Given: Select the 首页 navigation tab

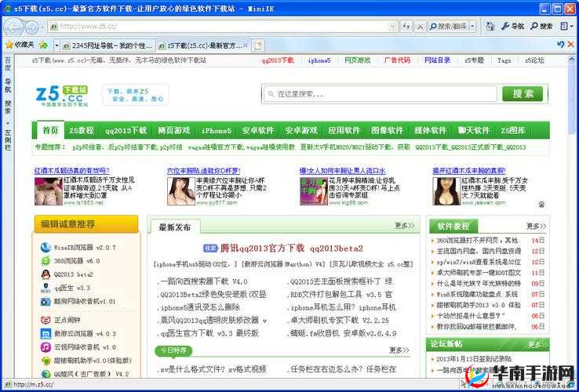Looking at the screenshot, I should pos(50,130).
